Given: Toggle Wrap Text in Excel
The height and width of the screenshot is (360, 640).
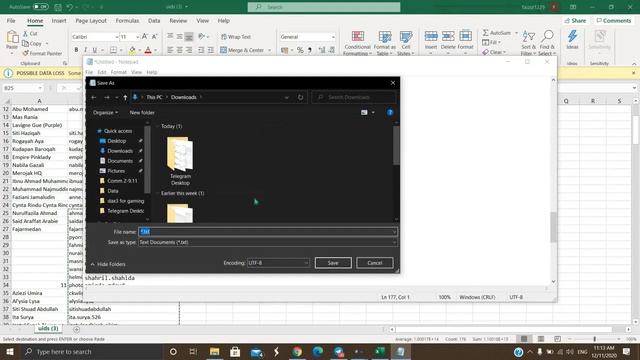Looking at the screenshot, I should (x=236, y=37).
